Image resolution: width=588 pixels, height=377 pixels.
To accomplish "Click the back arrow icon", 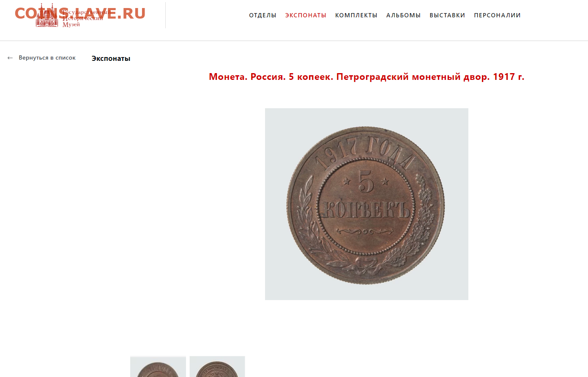I will click(10, 58).
